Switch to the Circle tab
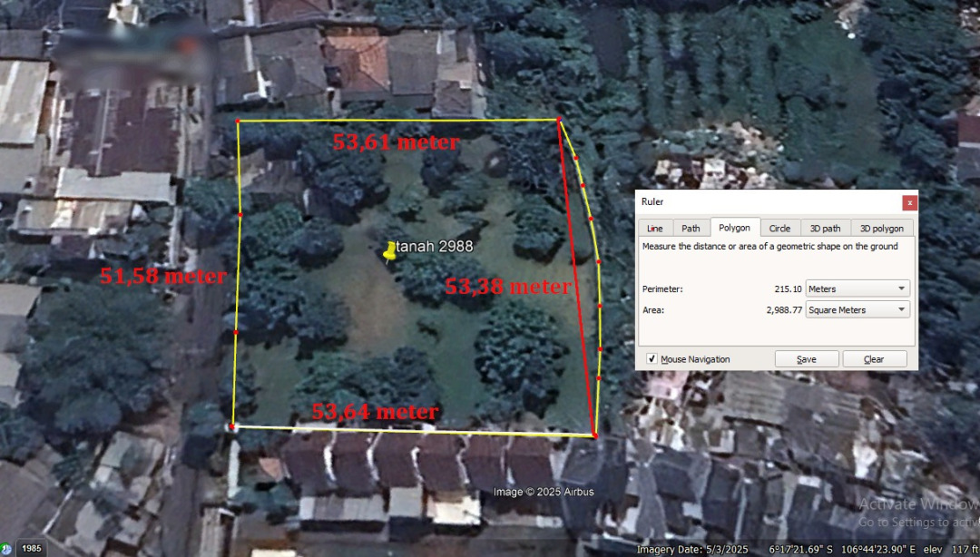The height and width of the screenshot is (557, 980). [x=779, y=229]
